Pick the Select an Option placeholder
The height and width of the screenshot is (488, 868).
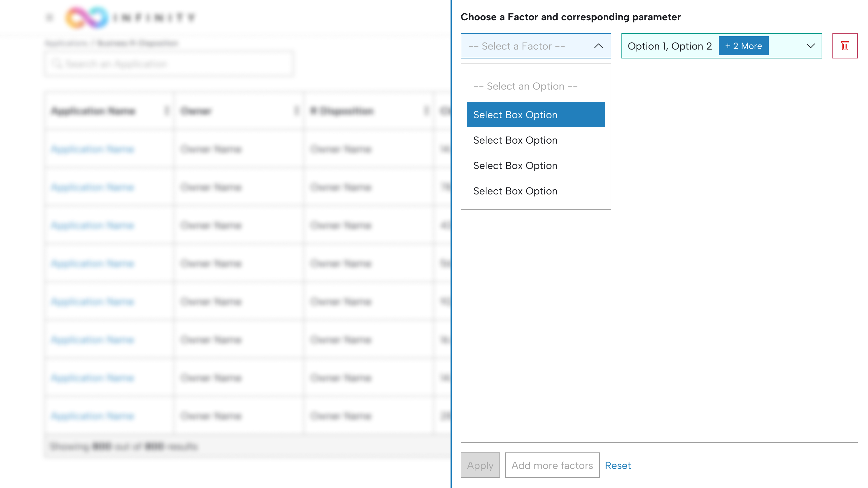pos(525,86)
